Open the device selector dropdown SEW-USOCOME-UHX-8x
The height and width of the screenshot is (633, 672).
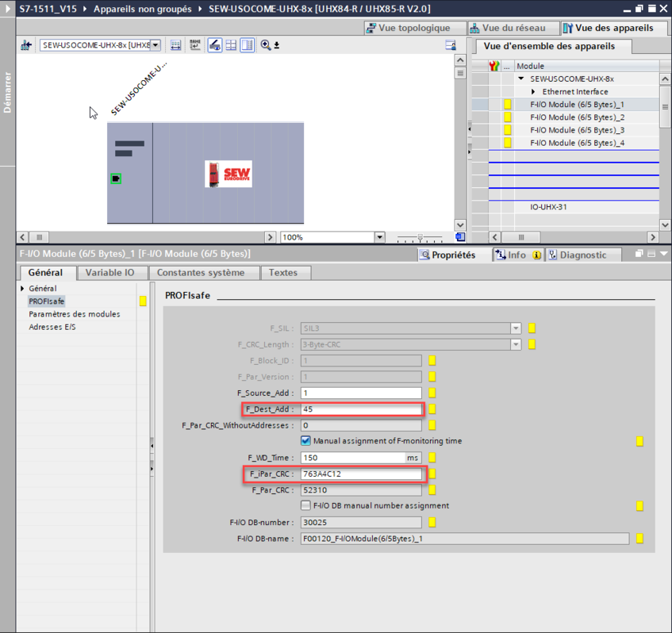pos(156,45)
